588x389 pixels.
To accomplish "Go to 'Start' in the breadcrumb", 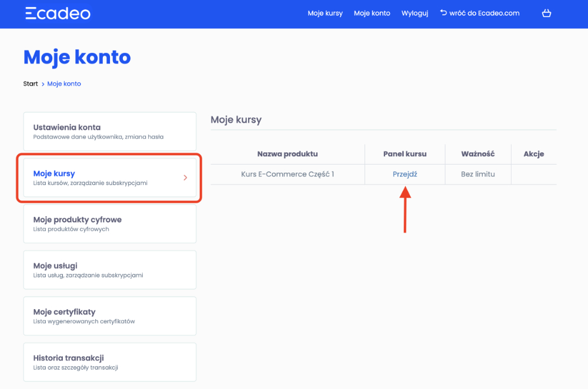I will point(31,84).
